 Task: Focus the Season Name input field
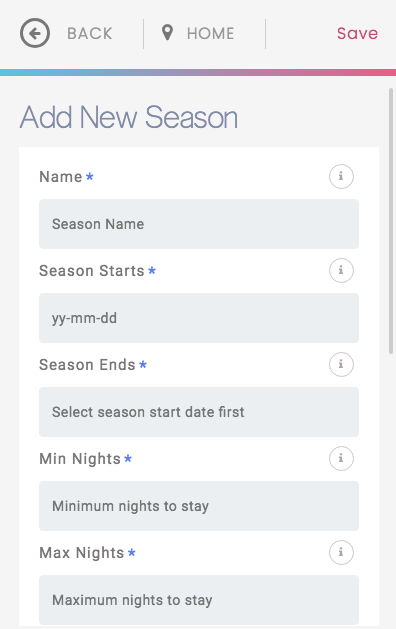[x=199, y=224]
